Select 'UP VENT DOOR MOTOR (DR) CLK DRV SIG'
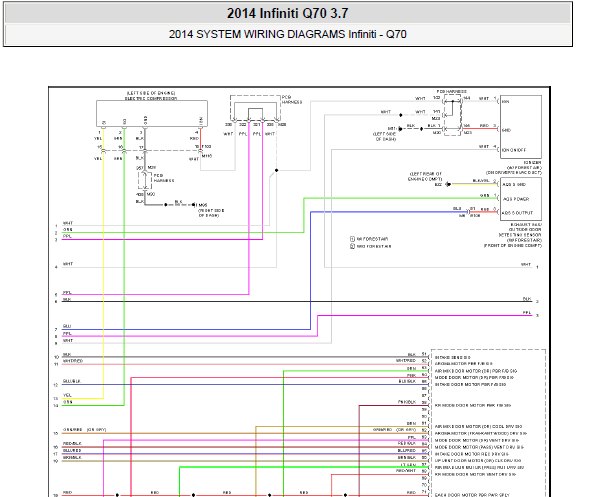 tap(478, 461)
